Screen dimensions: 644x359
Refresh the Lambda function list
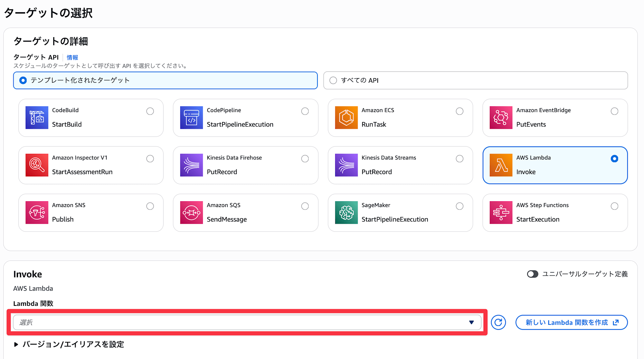pos(498,322)
